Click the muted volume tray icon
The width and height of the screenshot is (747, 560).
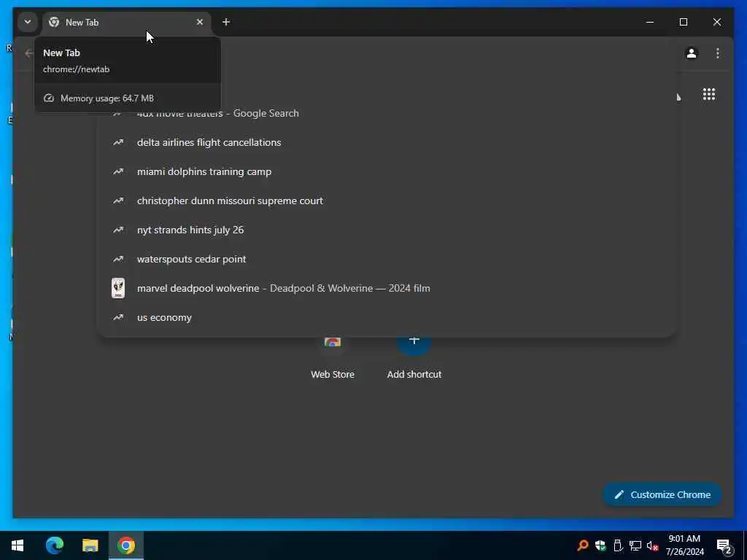click(x=653, y=545)
